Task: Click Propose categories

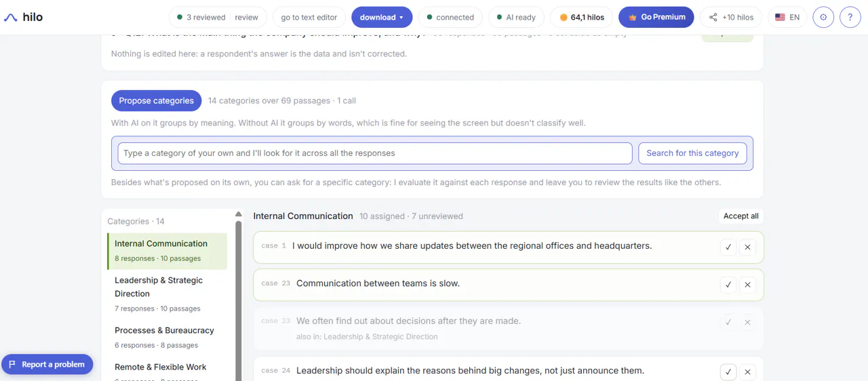Action: click(x=157, y=101)
